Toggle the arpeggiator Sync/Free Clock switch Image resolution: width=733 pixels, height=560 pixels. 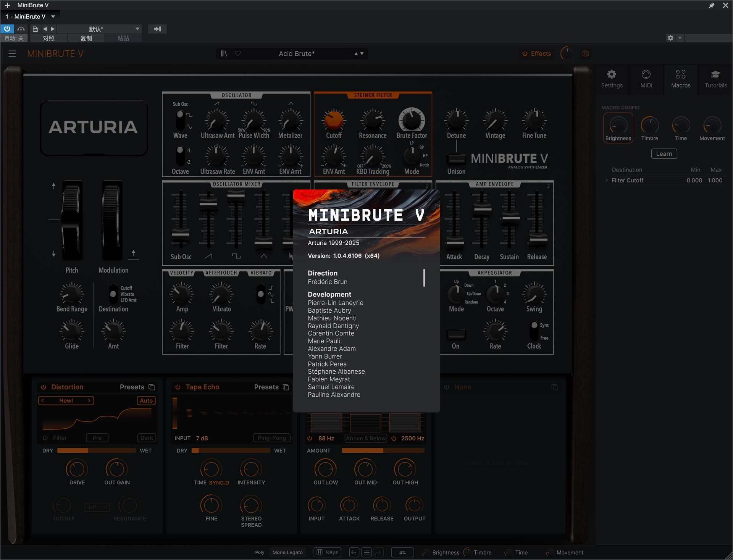coord(534,331)
